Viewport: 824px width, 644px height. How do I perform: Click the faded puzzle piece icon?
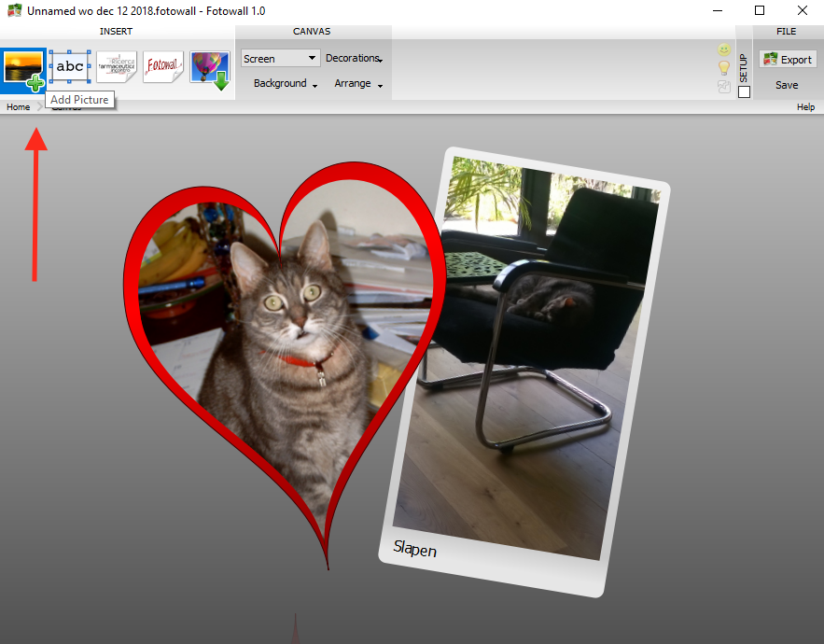(724, 87)
